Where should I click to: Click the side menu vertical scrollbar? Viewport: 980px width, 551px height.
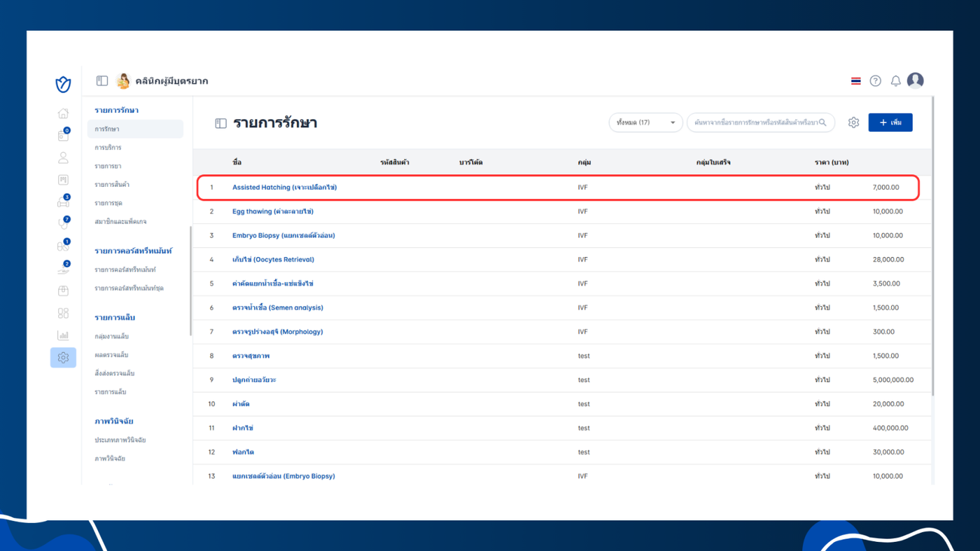[x=190, y=280]
